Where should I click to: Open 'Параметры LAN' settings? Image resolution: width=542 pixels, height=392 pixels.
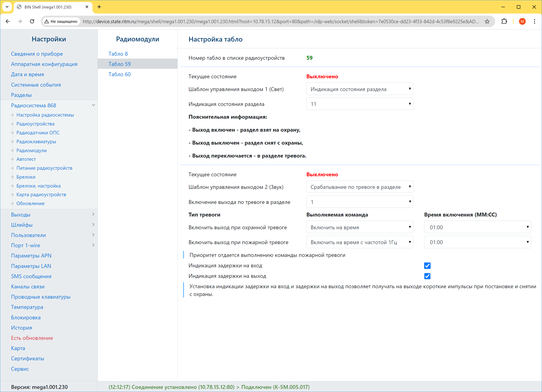click(x=31, y=266)
